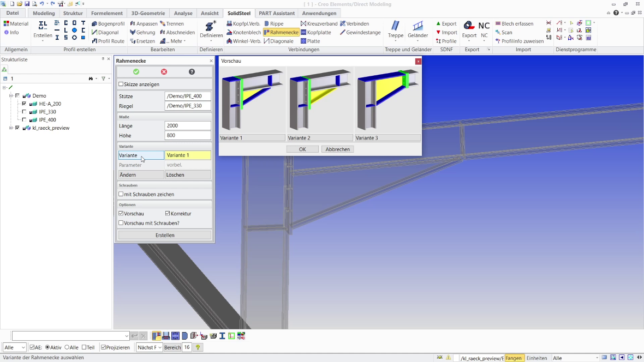The image size is (644, 362).
Task: Click OK in the Vorschau dialog
Action: [302, 149]
